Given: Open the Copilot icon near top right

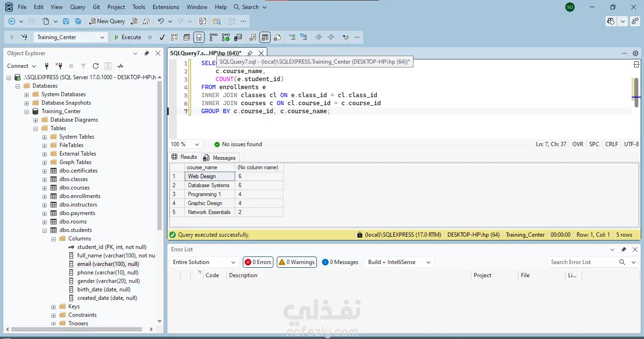Looking at the screenshot, I should point(611,21).
